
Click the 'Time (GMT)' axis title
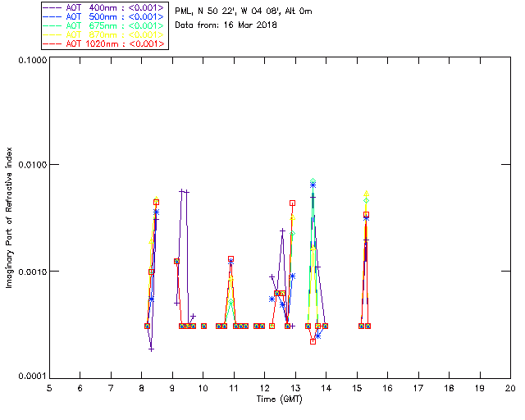pyautogui.click(x=279, y=399)
